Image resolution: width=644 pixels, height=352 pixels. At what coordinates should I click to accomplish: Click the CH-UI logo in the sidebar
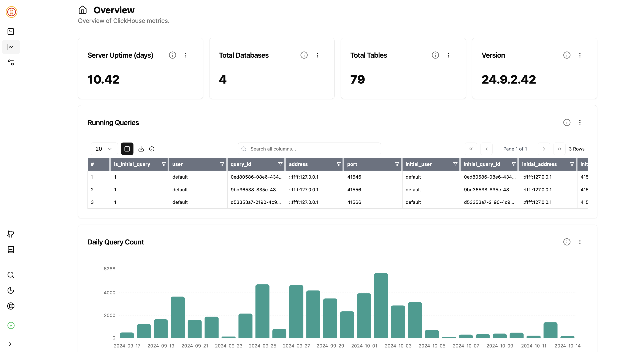11,12
